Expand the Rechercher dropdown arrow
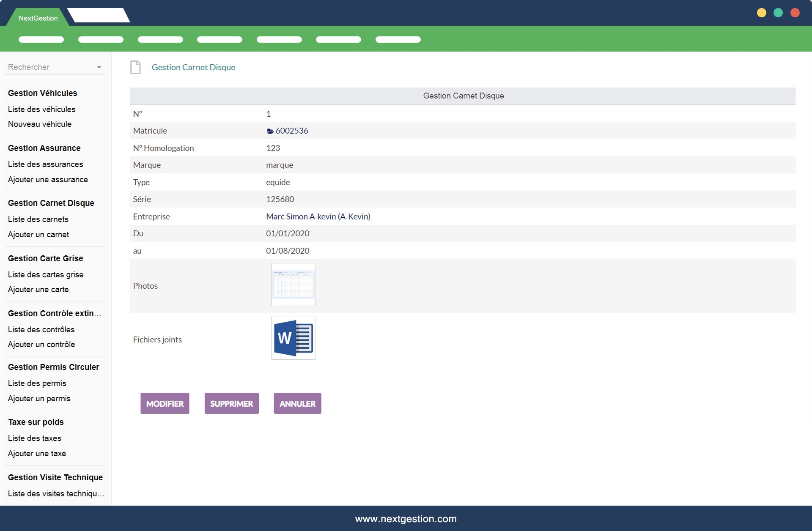 (x=99, y=67)
